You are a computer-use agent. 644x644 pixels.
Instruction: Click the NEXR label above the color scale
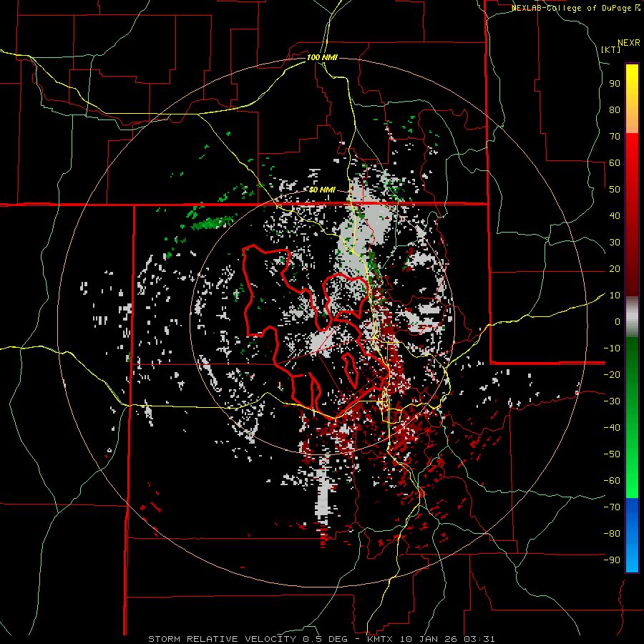pyautogui.click(x=628, y=42)
